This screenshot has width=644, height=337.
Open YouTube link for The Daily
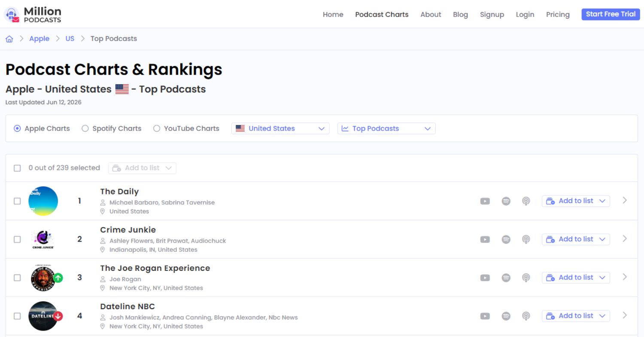tap(485, 201)
